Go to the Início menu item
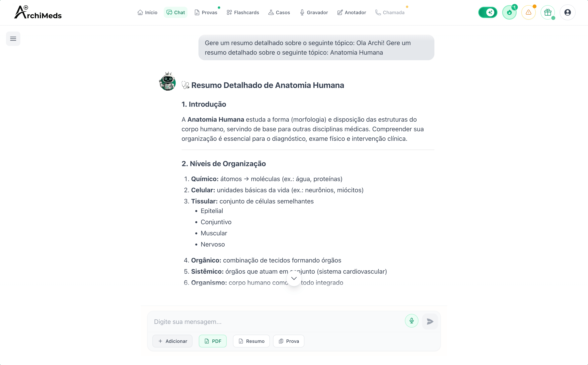Image resolution: width=588 pixels, height=365 pixels. 147,12
